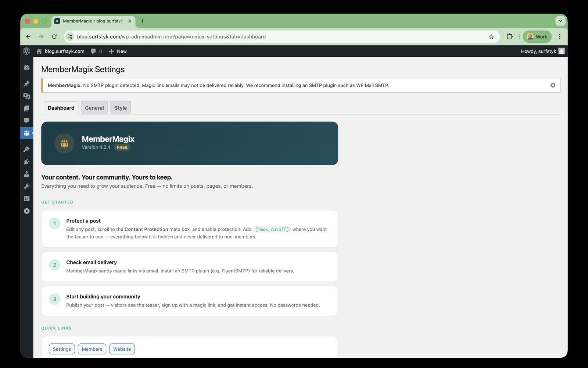Image resolution: width=588 pixels, height=368 pixels.
Task: Select the Users person icon
Action: pyautogui.click(x=26, y=174)
